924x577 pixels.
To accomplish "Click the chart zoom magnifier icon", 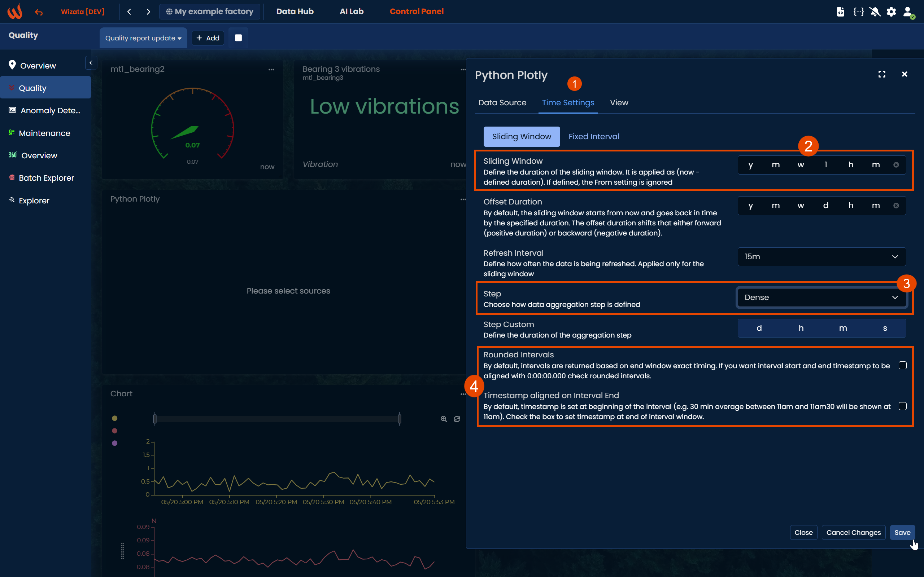I will pyautogui.click(x=444, y=419).
